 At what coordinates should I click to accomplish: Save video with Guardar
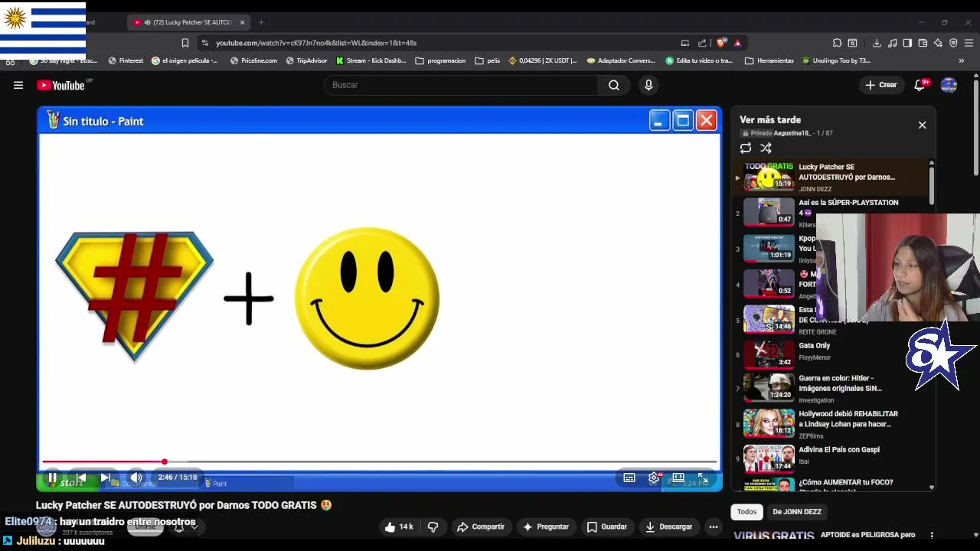click(x=607, y=527)
